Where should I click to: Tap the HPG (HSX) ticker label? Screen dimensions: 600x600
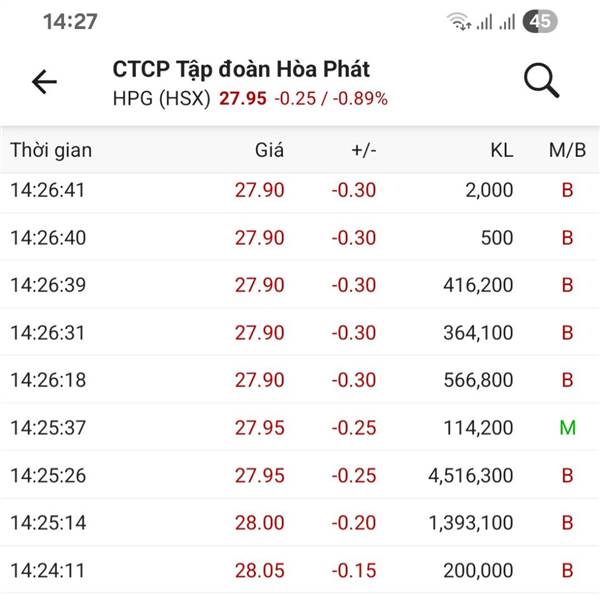[x=161, y=99]
